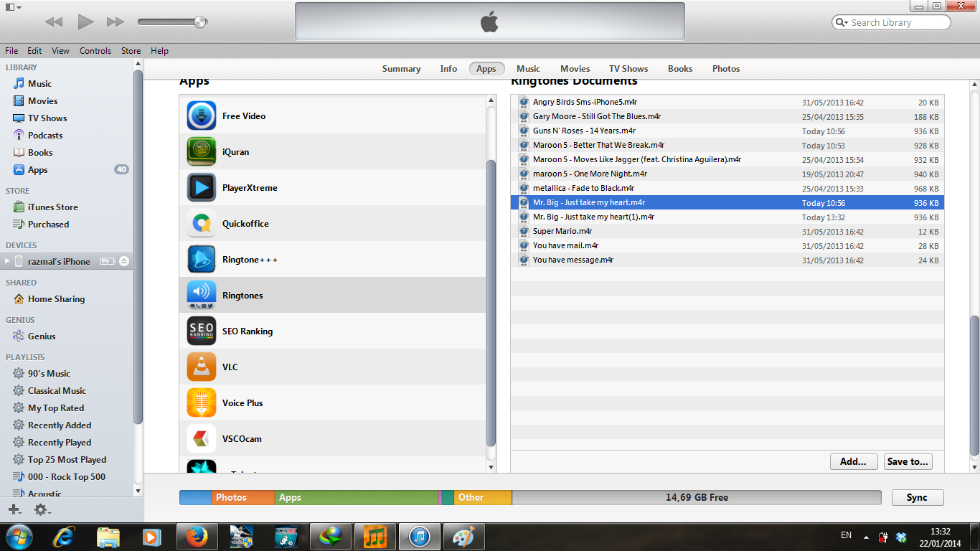980x551 pixels.
Task: Click the Save to... button
Action: [x=908, y=462]
